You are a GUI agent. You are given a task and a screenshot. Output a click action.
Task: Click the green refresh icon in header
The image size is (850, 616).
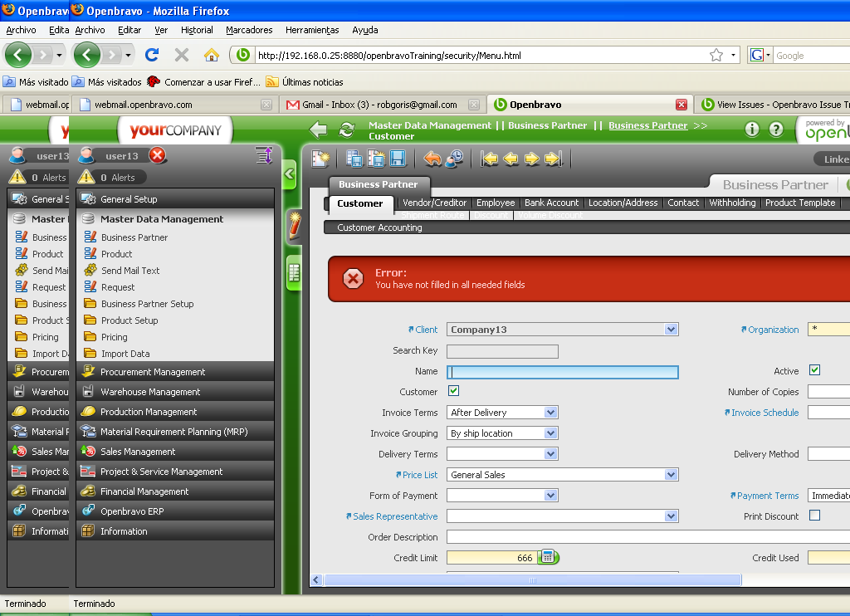(347, 130)
